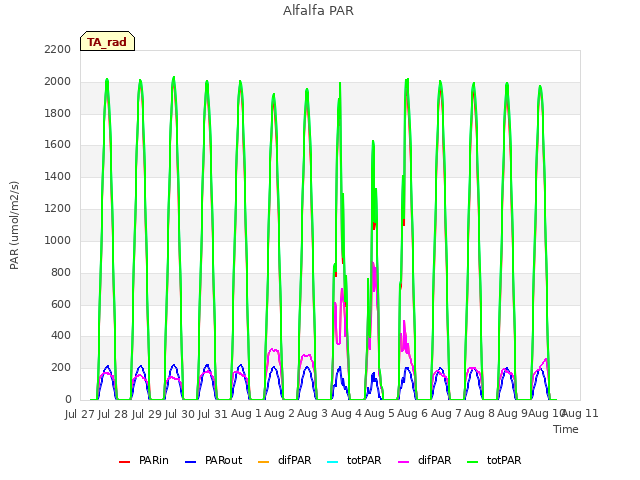
Task: Click the 1000 y-axis tick label
Action: pos(58,240)
